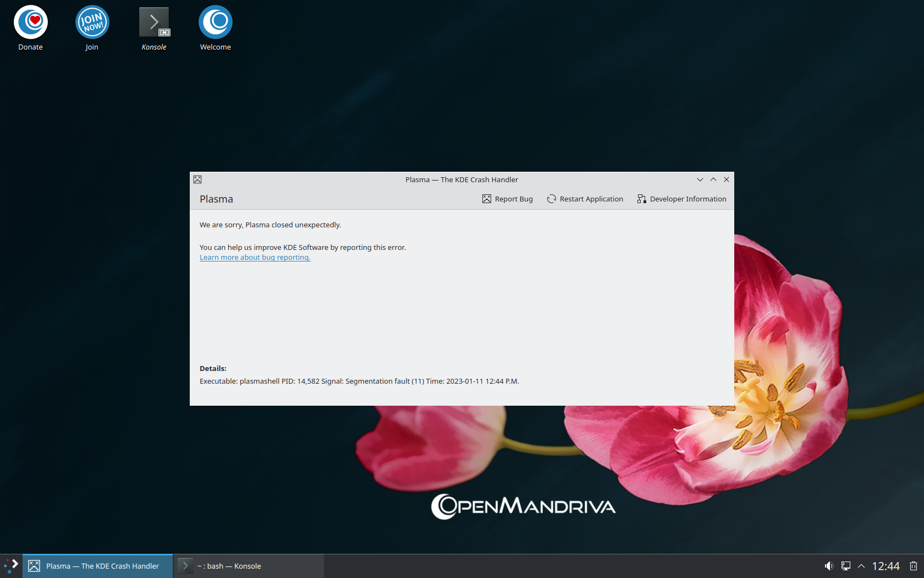The image size is (924, 578).
Task: Expand hidden system tray icons arrow
Action: click(861, 566)
